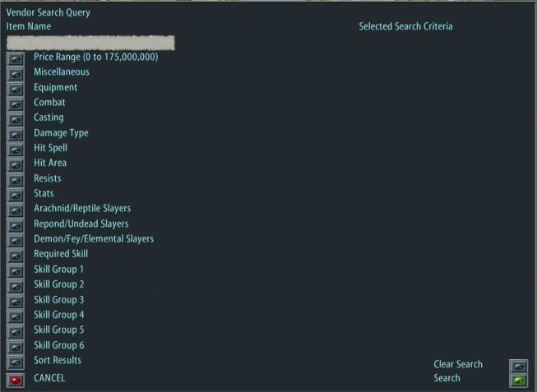The height and width of the screenshot is (392, 537).
Task: Click the button for Skill Group 6
Action: pyautogui.click(x=16, y=347)
